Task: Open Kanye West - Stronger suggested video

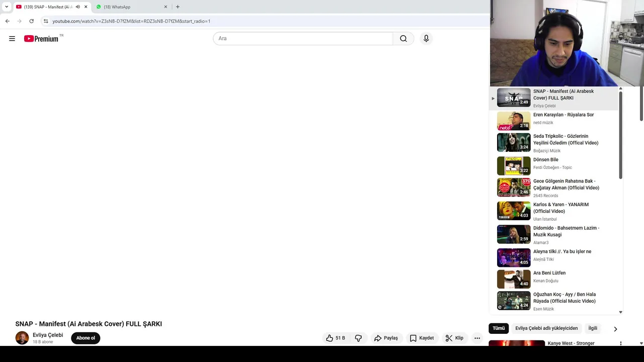Action: (x=517, y=343)
